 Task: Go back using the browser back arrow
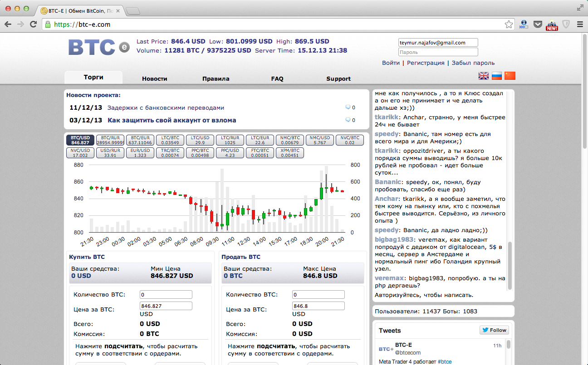9,24
